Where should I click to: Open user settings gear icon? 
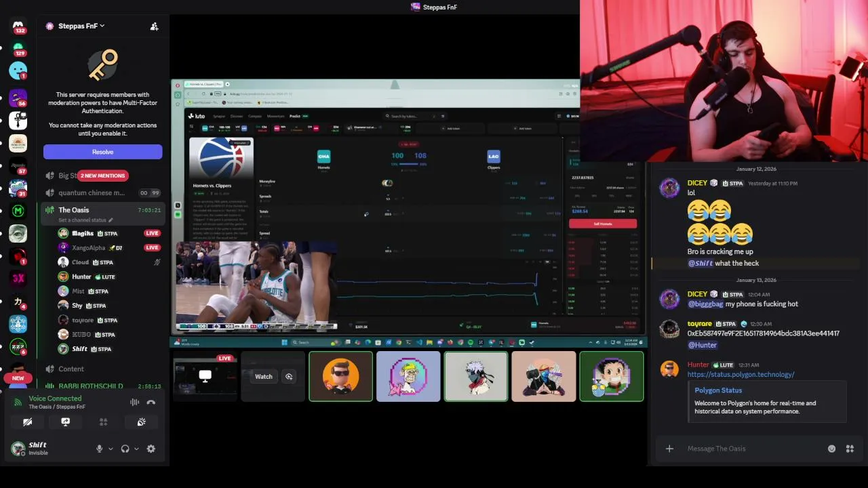[x=151, y=449]
